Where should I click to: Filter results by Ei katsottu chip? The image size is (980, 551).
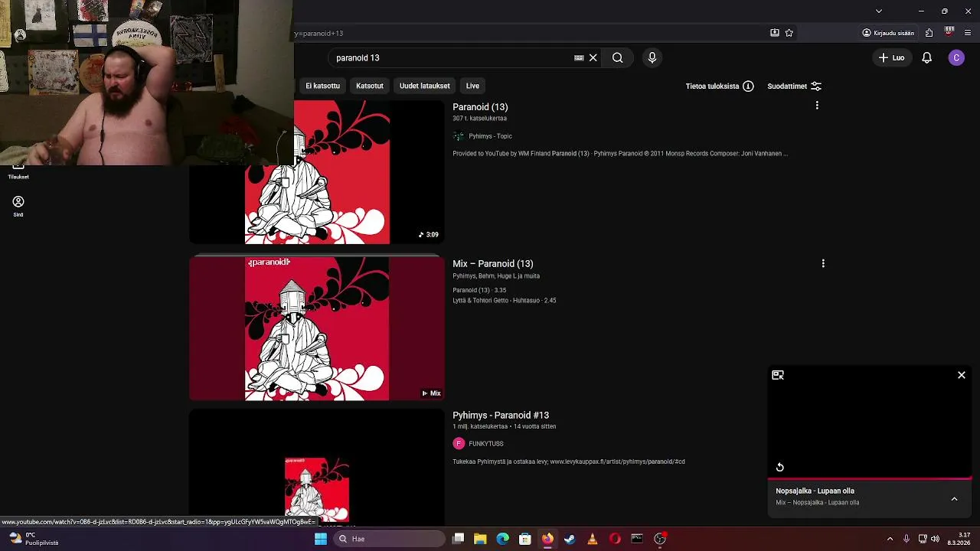point(322,86)
